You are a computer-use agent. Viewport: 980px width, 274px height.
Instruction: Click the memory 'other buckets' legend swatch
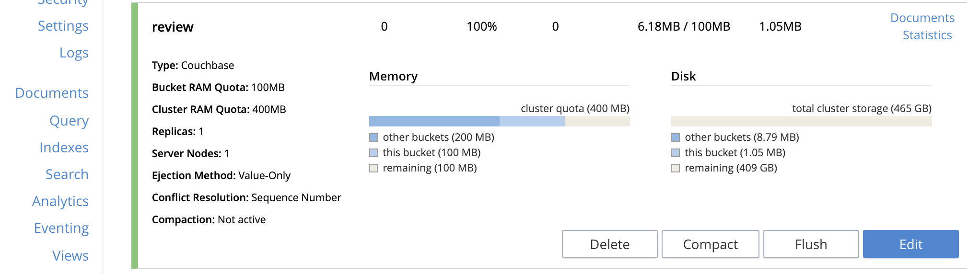pyautogui.click(x=374, y=137)
